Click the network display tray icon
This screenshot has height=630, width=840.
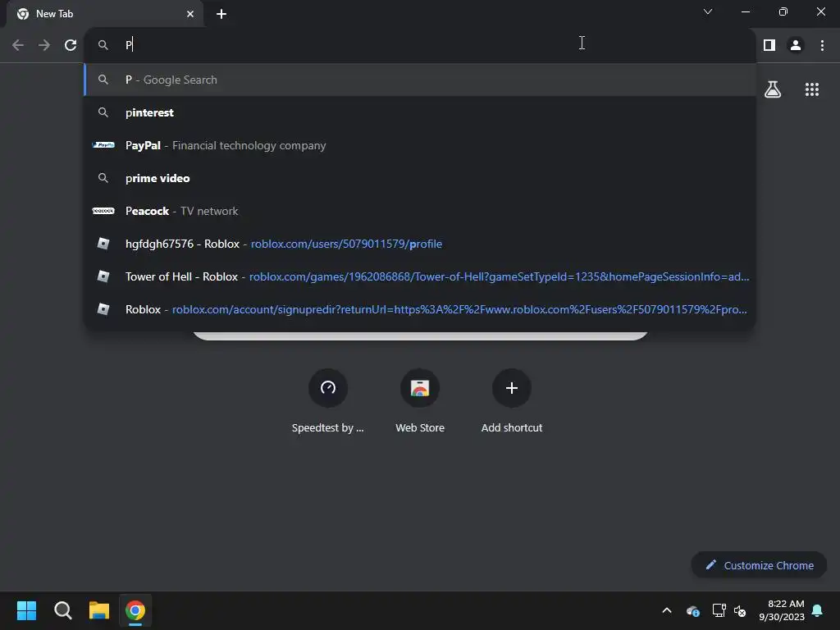point(719,610)
